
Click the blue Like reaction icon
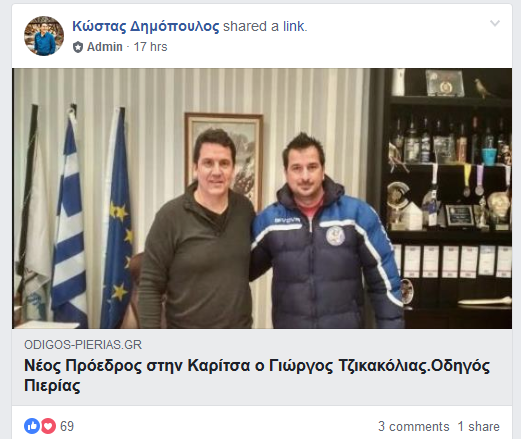(x=32, y=426)
